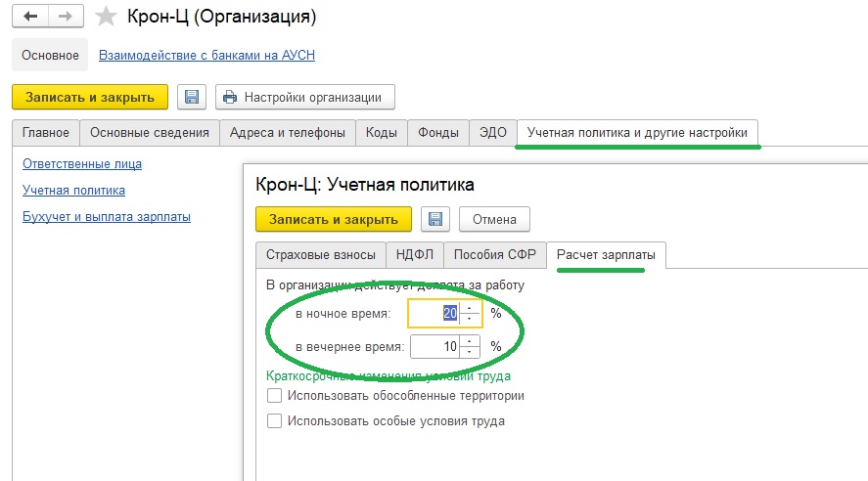
Task: Open Учетная политика link in sidebar
Action: tap(73, 191)
